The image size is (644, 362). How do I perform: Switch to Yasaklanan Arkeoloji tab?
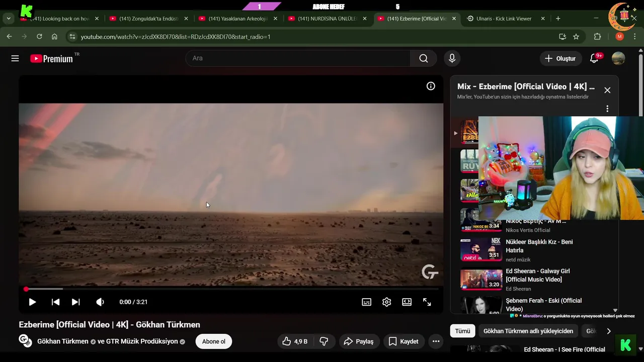point(238,19)
